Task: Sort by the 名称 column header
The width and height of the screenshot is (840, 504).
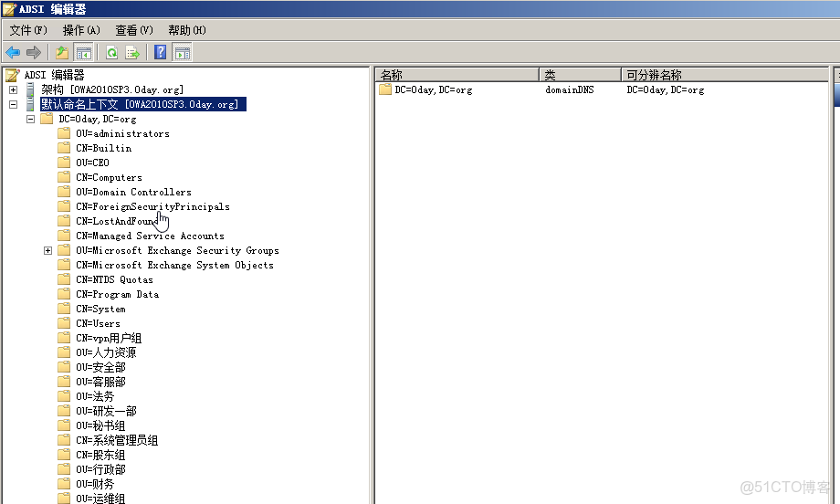Action: point(457,75)
